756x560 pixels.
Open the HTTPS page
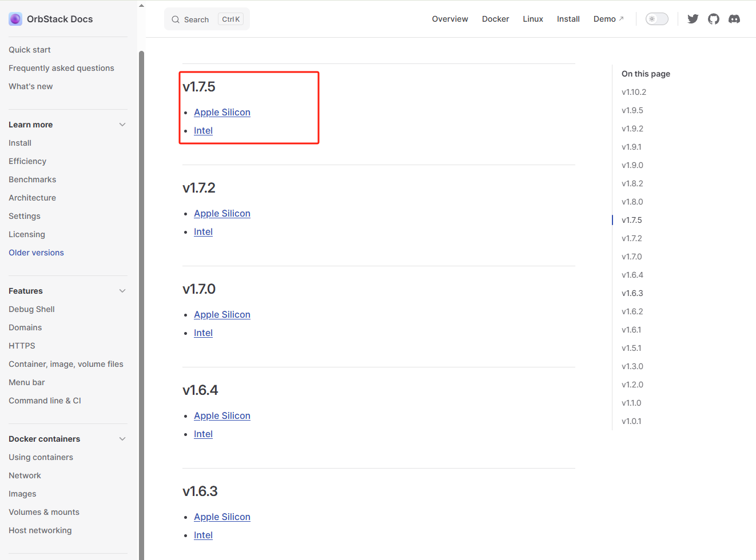[x=22, y=346]
